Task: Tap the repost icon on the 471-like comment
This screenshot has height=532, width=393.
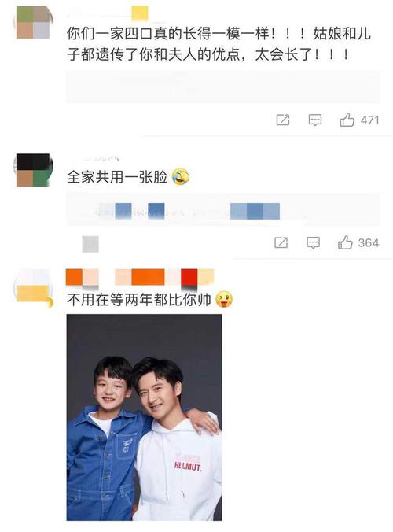Action: pyautogui.click(x=283, y=120)
